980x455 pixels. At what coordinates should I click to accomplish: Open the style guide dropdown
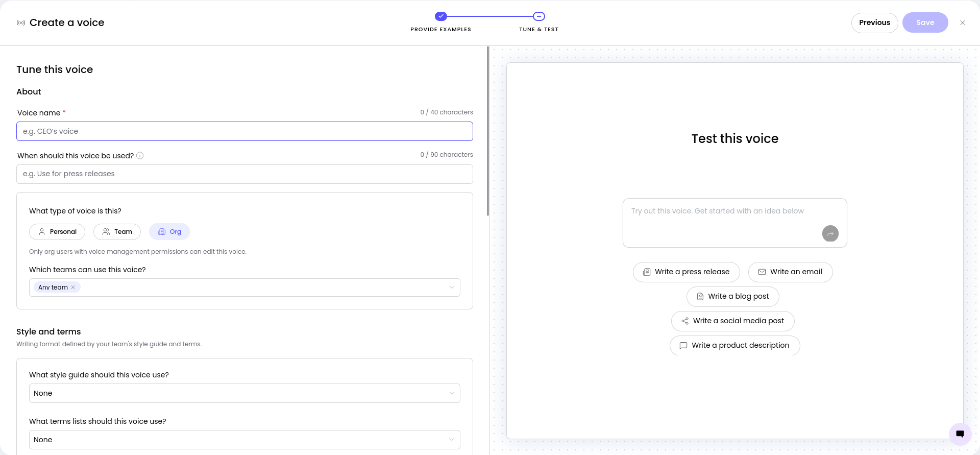pos(244,393)
